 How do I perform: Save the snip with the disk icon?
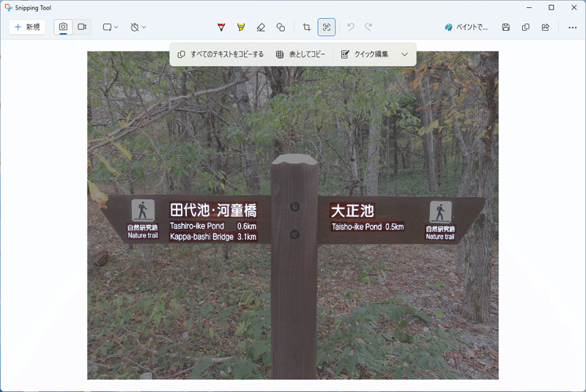(505, 27)
